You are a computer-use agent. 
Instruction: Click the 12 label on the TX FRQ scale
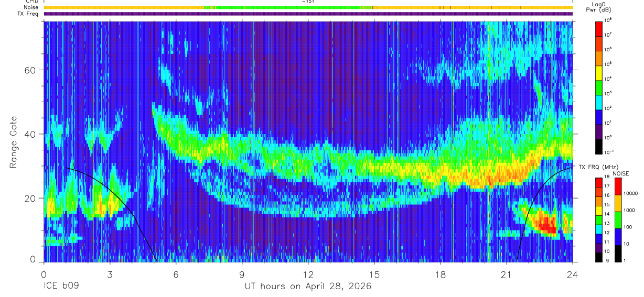[607, 233]
